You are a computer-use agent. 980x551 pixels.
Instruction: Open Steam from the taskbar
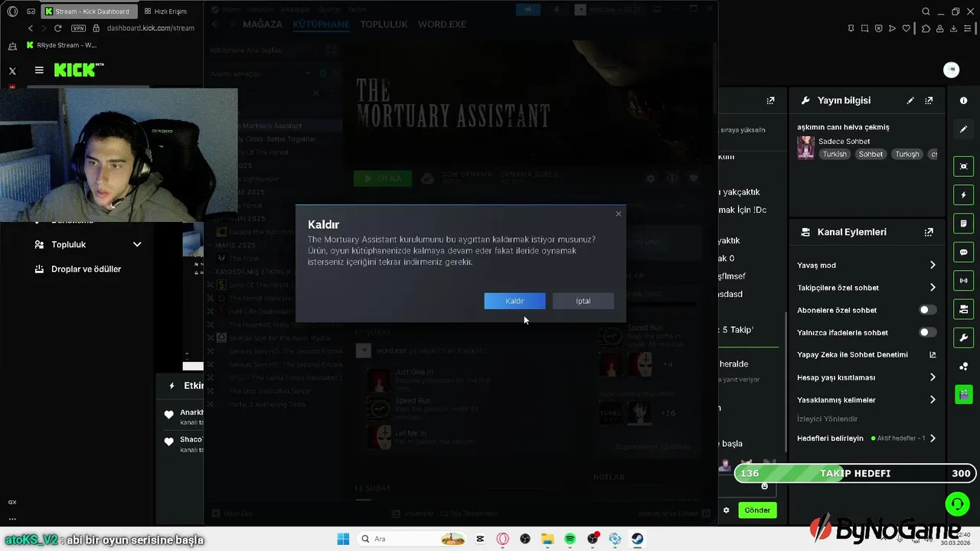click(x=637, y=539)
